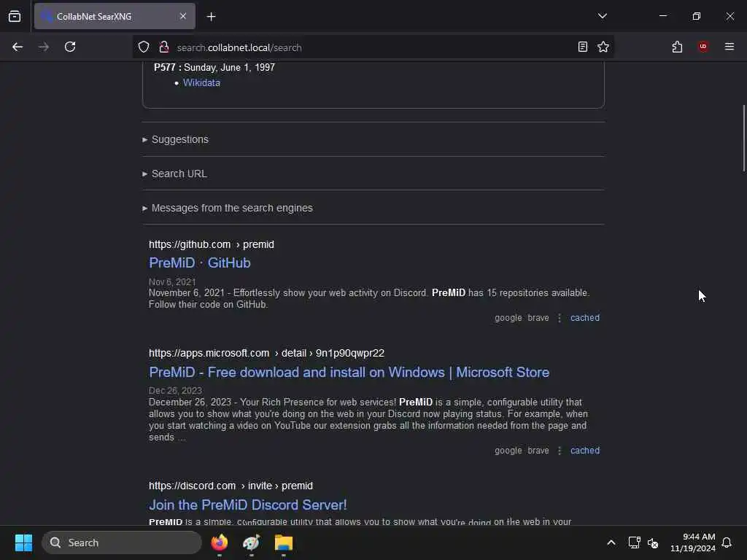This screenshot has width=747, height=560.
Task: Go back using the browser back arrow
Action: (18, 47)
